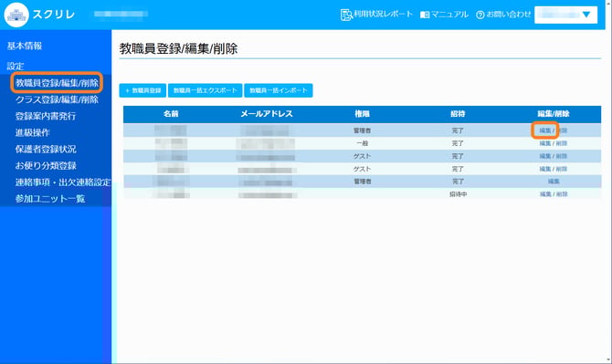Open 登録案内書発行 in the sidebar

[46, 116]
